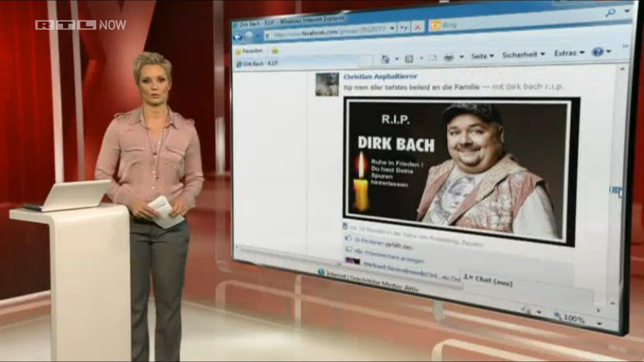Click the horizontal scrollbar left arrow

point(237,247)
